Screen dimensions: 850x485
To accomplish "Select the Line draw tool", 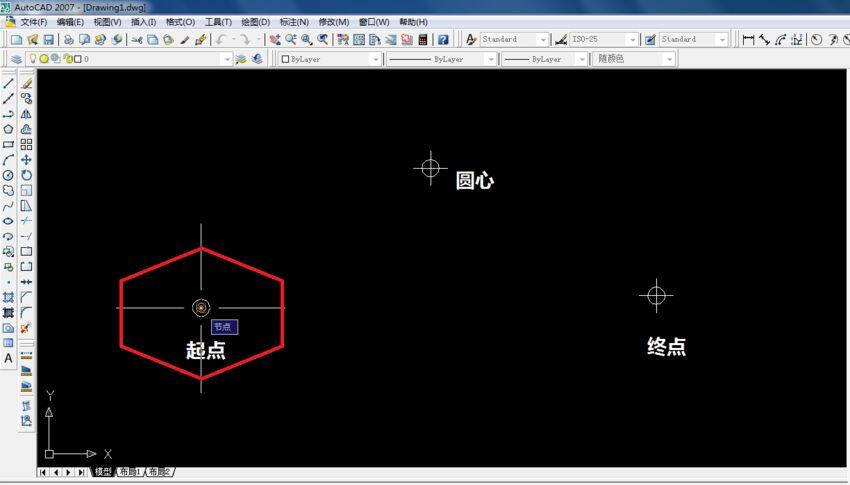I will [8, 83].
